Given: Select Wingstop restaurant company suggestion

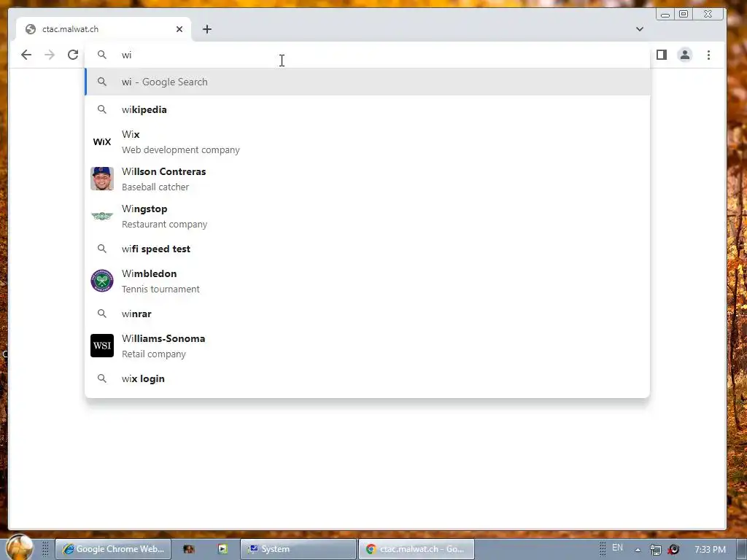Looking at the screenshot, I should (x=368, y=216).
